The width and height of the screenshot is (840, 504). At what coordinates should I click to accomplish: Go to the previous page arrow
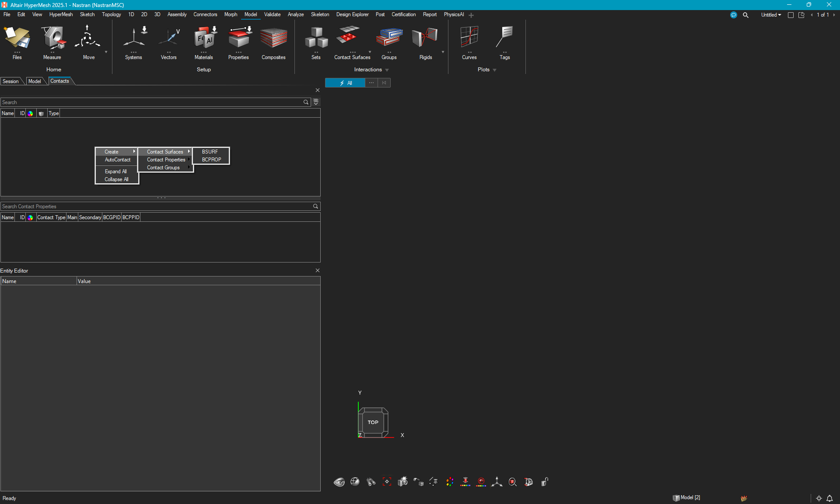pos(812,15)
